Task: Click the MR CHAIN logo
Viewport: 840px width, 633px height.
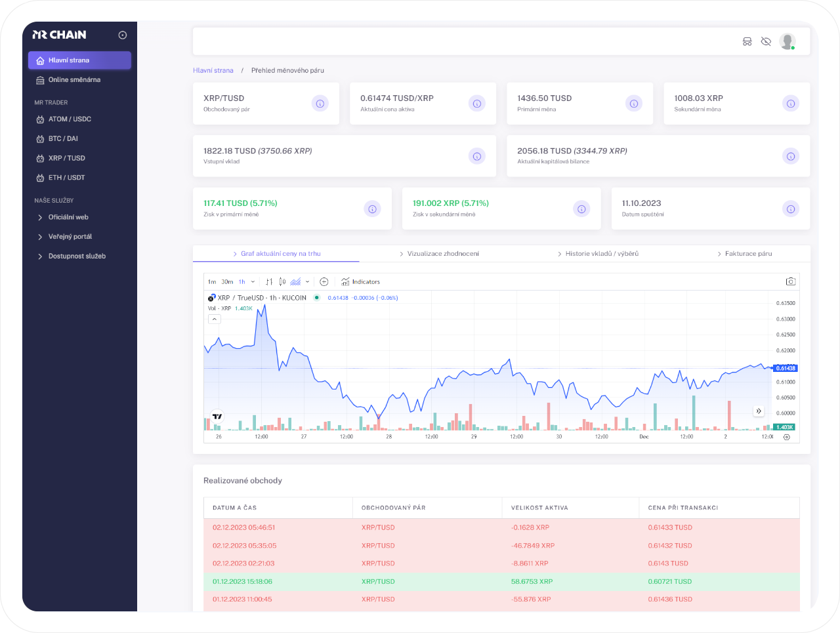Action: click(59, 35)
